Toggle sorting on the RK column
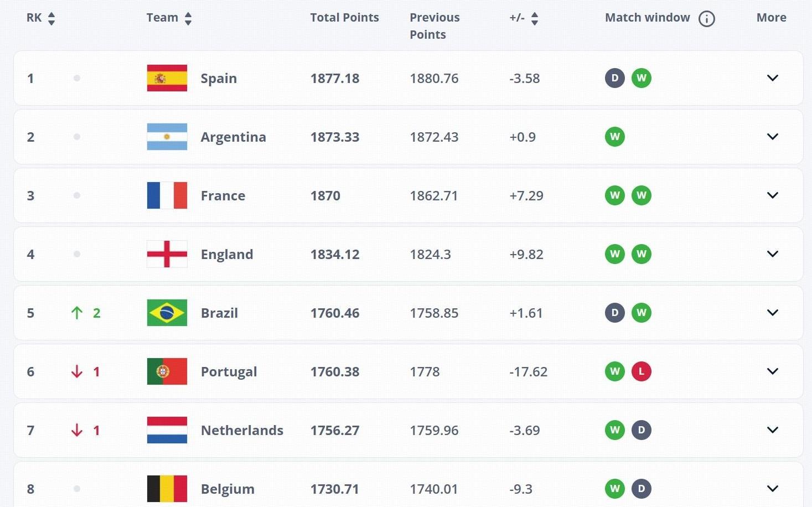 point(51,18)
